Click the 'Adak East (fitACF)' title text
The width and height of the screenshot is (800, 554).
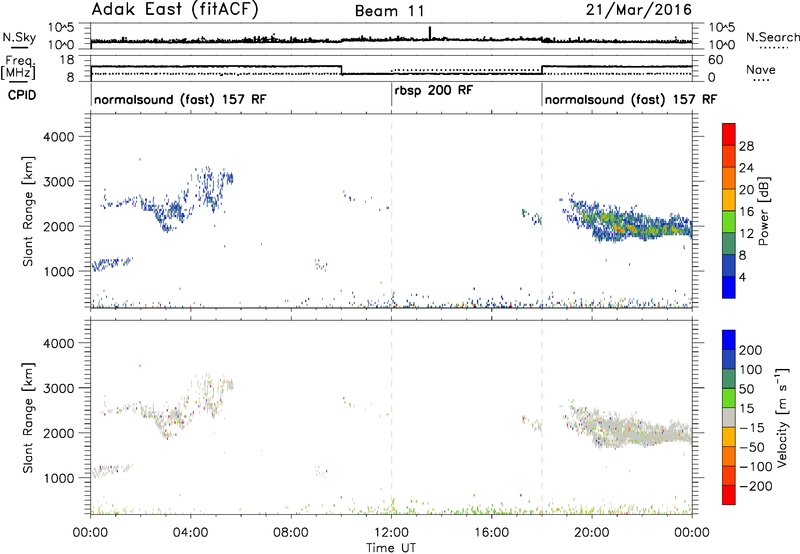pos(175,9)
